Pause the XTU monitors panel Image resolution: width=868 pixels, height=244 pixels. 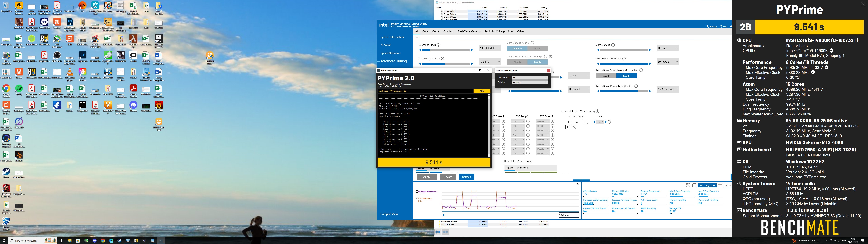coord(694,185)
